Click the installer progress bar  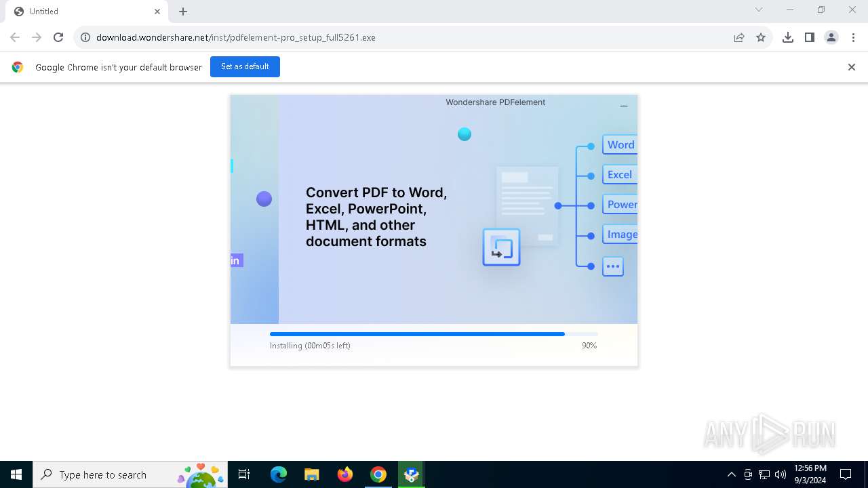(x=434, y=334)
